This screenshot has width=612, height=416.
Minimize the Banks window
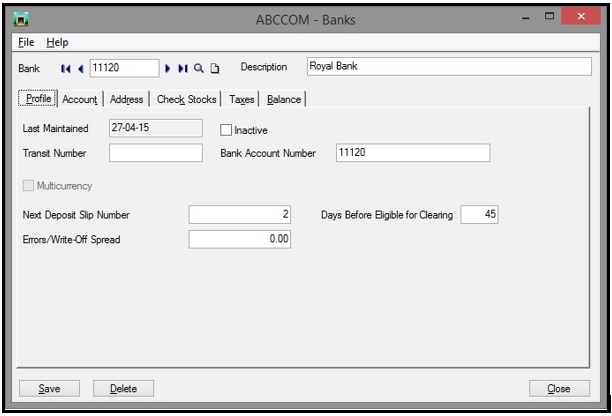tap(526, 18)
